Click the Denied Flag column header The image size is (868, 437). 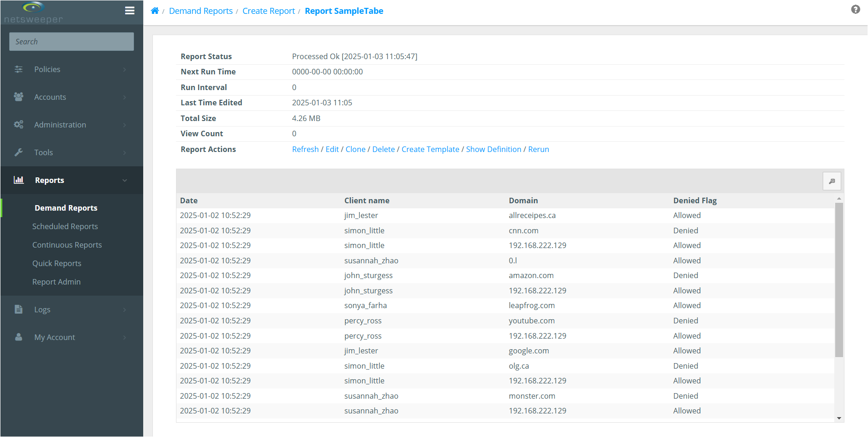pos(695,200)
